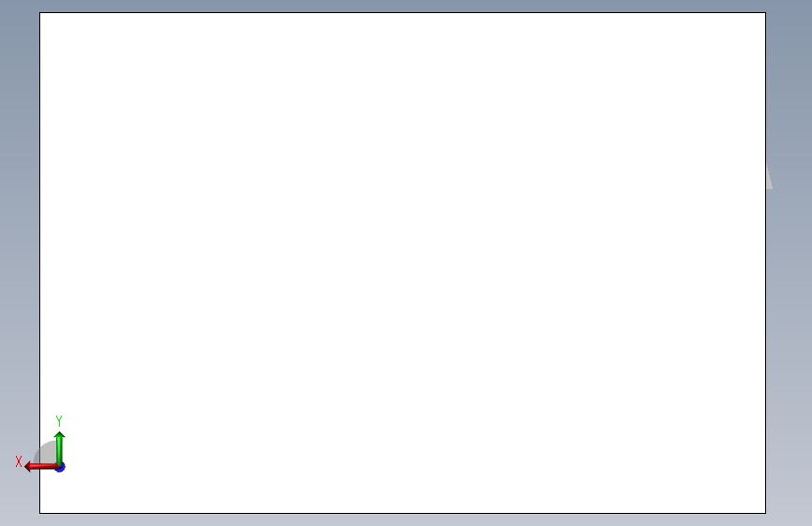Click the red X arrowhead tip

click(26, 467)
